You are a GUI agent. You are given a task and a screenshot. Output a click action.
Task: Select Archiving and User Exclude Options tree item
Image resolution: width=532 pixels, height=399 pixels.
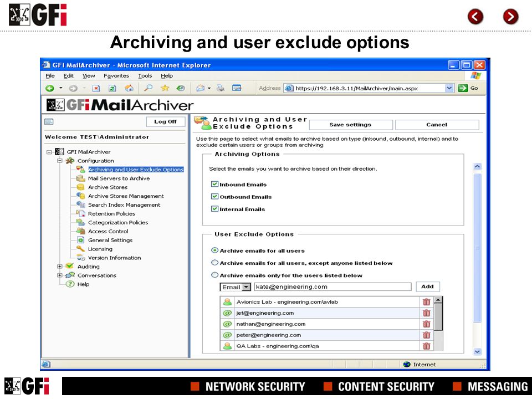coord(136,170)
